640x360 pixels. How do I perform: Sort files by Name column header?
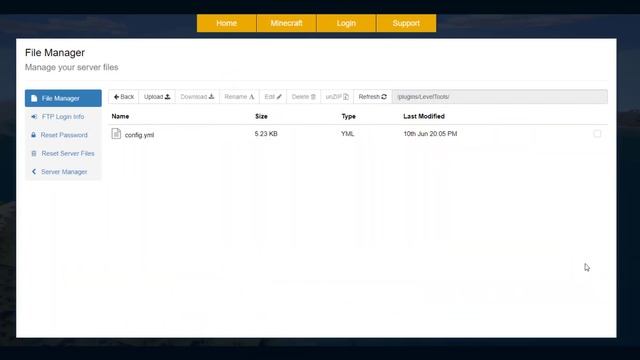[x=120, y=116]
